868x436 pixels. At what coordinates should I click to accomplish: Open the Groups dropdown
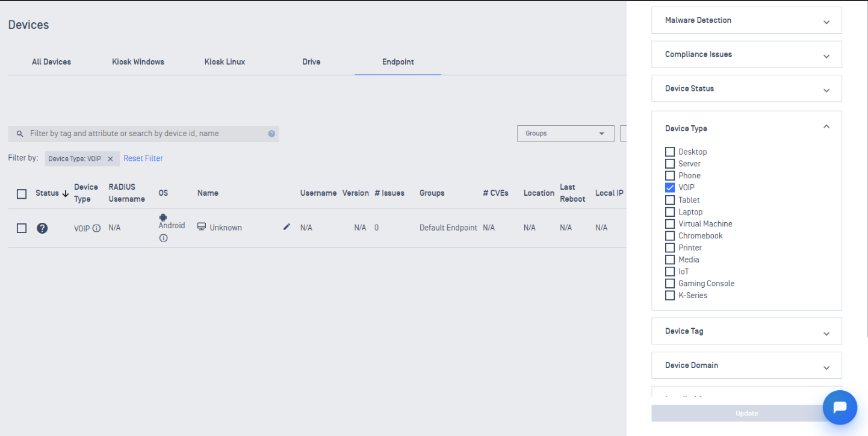pos(566,134)
